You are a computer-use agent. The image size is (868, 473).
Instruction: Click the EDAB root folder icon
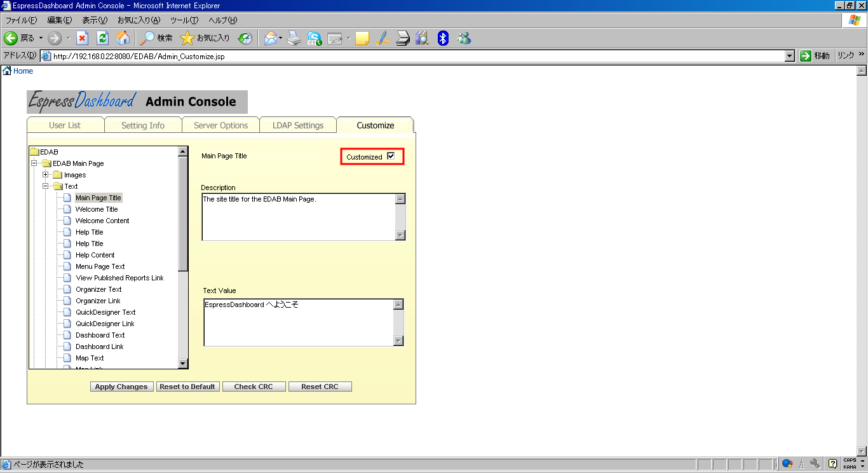coord(34,152)
